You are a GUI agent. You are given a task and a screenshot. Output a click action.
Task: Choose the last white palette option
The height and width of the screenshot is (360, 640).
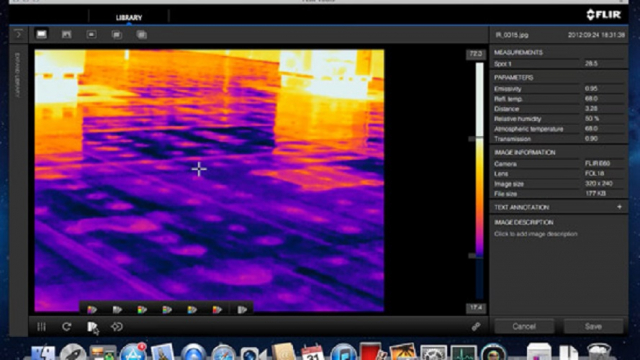coord(242,310)
